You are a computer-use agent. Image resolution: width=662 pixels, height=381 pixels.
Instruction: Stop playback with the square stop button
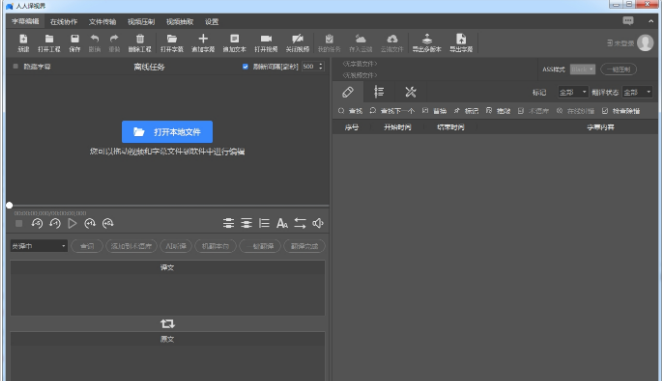(19, 223)
